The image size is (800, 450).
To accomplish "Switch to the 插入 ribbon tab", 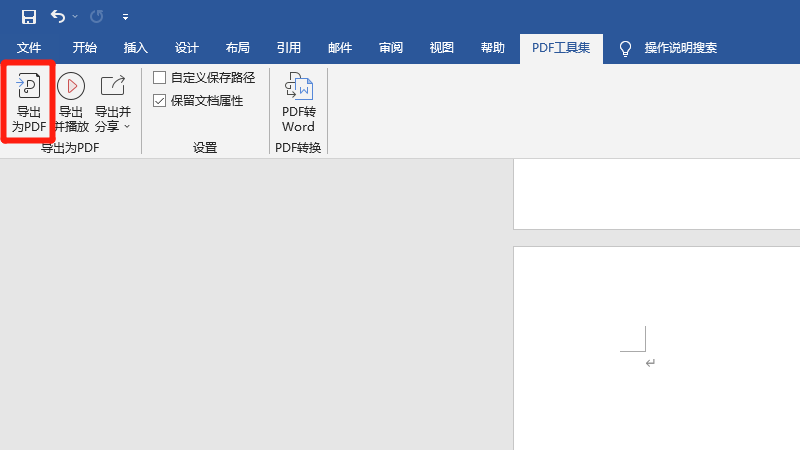I will [135, 48].
